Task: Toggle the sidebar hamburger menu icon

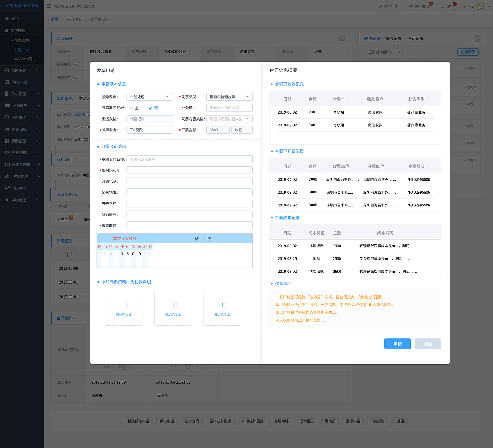Action: click(x=49, y=6)
